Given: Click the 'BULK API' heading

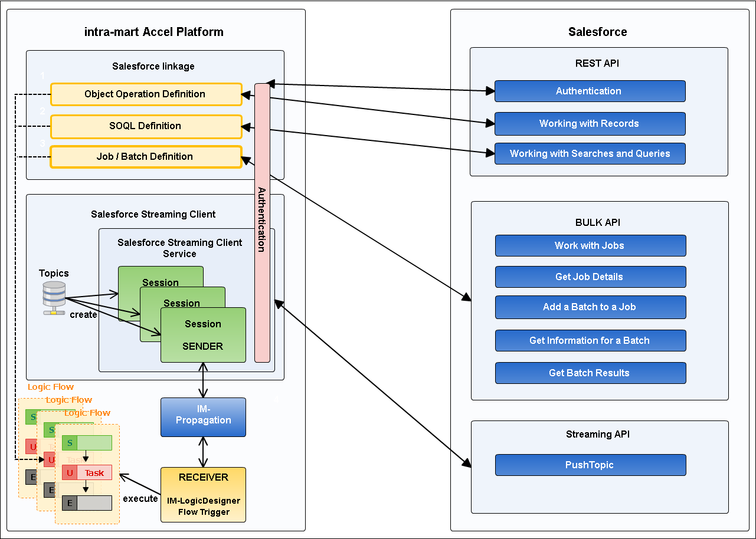Looking at the screenshot, I should tap(598, 222).
